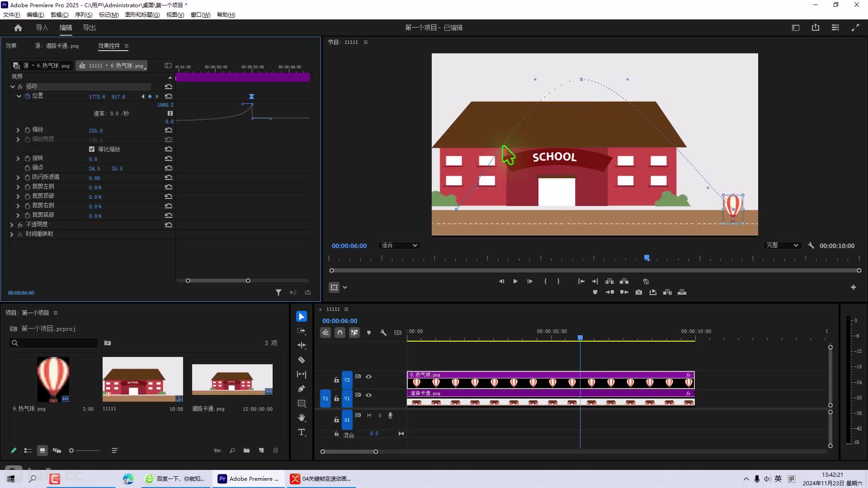Click the Find magnifier in Project panel

pyautogui.click(x=232, y=450)
